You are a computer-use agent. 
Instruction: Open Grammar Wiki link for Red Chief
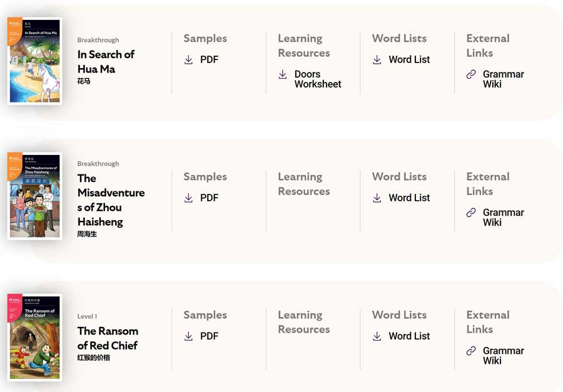tap(503, 355)
